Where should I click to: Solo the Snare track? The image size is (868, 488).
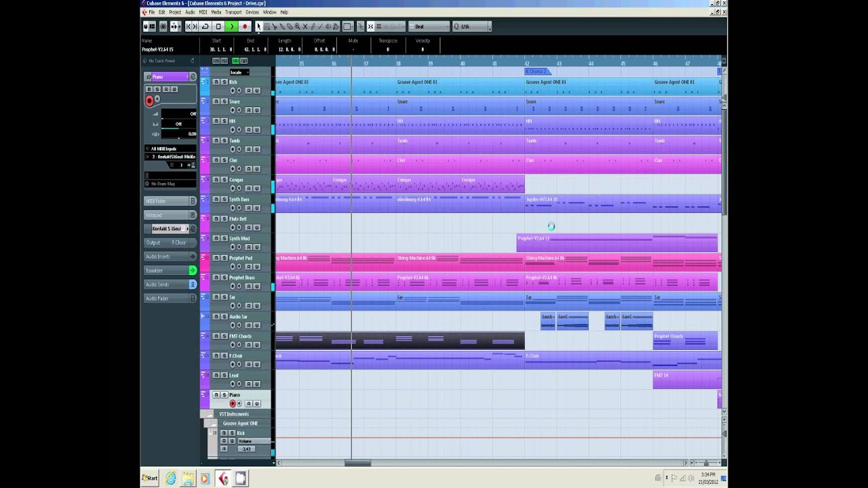pyautogui.click(x=224, y=102)
